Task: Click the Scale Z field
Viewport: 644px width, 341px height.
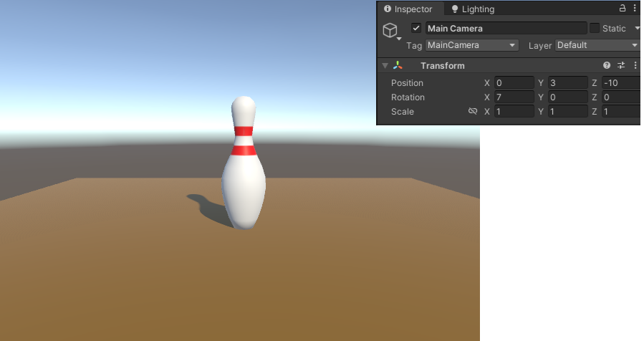Action: (x=621, y=111)
